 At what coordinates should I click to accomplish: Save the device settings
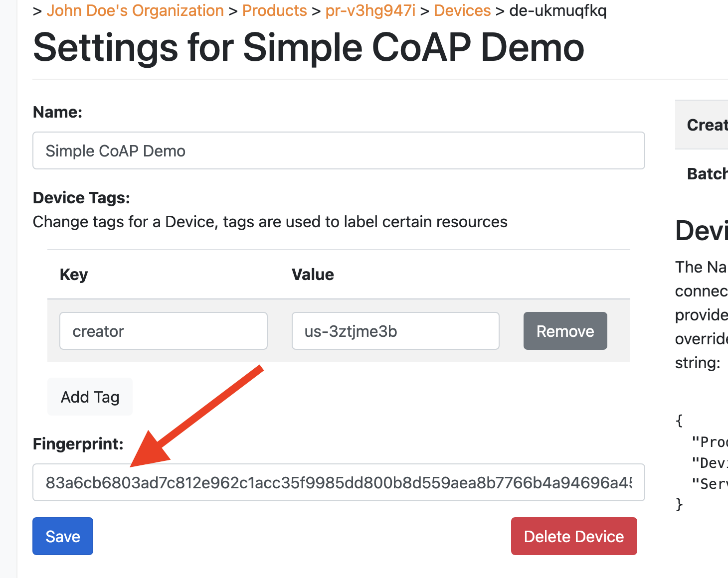click(63, 536)
